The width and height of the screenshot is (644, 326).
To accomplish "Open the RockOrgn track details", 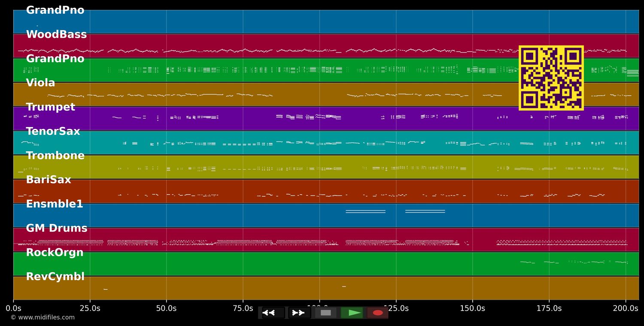I will [55, 252].
